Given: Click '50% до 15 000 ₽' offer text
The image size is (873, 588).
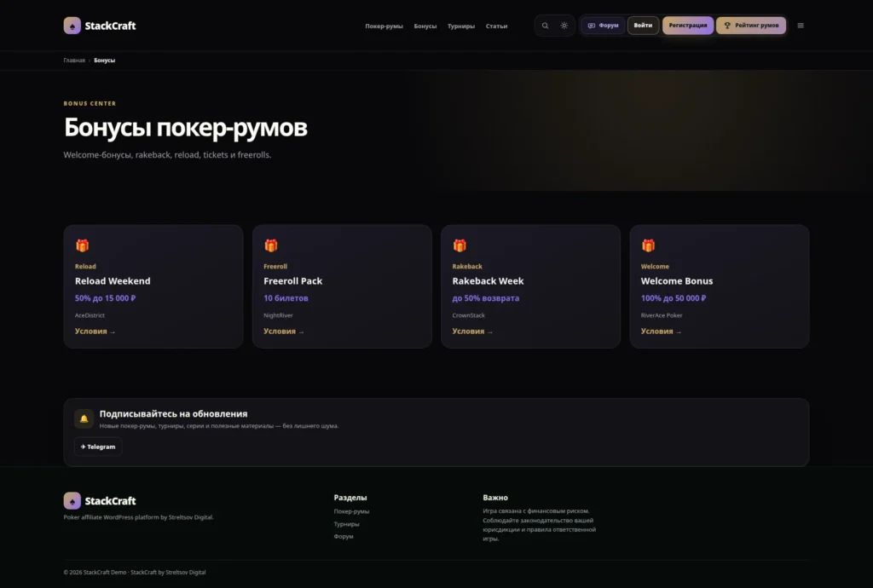Looking at the screenshot, I should (x=105, y=298).
